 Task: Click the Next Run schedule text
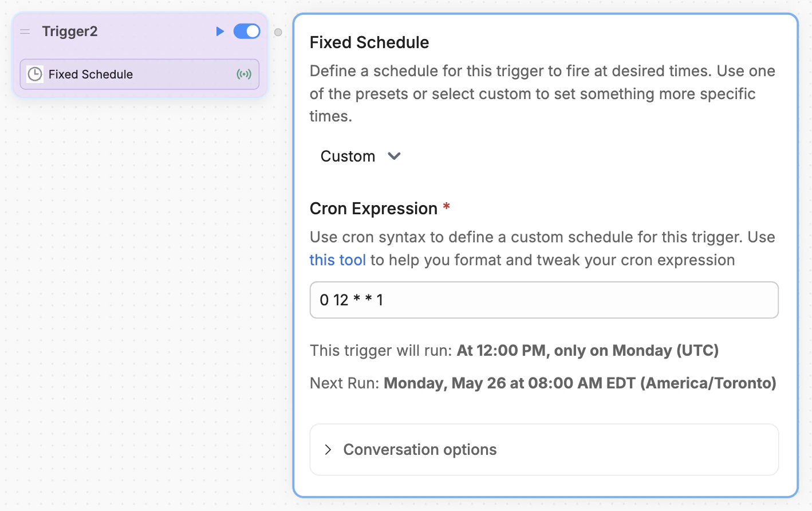coord(543,383)
